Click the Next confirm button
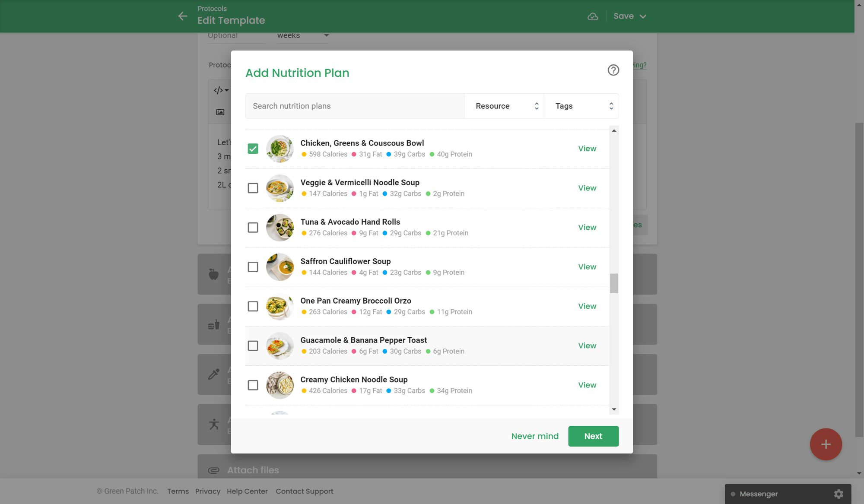This screenshot has height=504, width=864. click(x=594, y=436)
